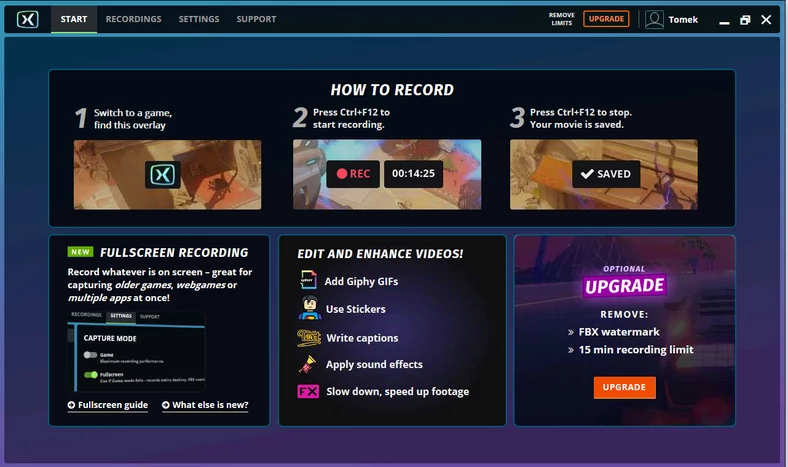Click the FBX watermark list item
The width and height of the screenshot is (788, 467).
(x=619, y=332)
